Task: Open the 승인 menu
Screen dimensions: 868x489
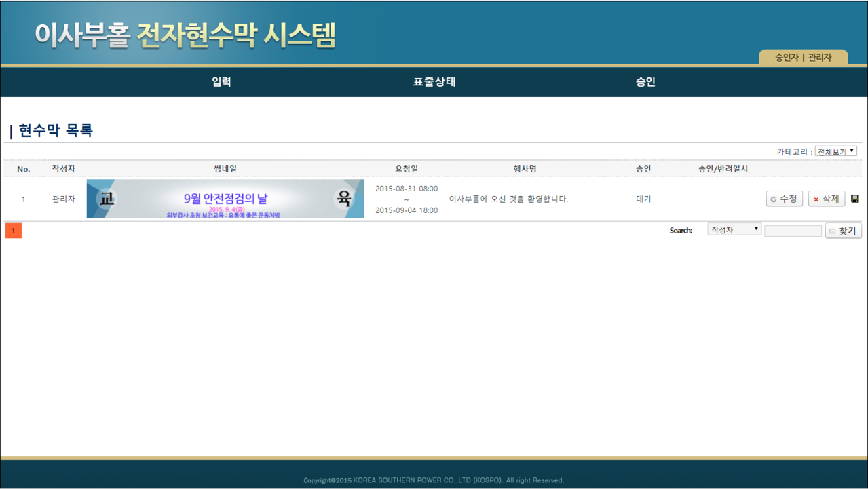Action: (645, 82)
